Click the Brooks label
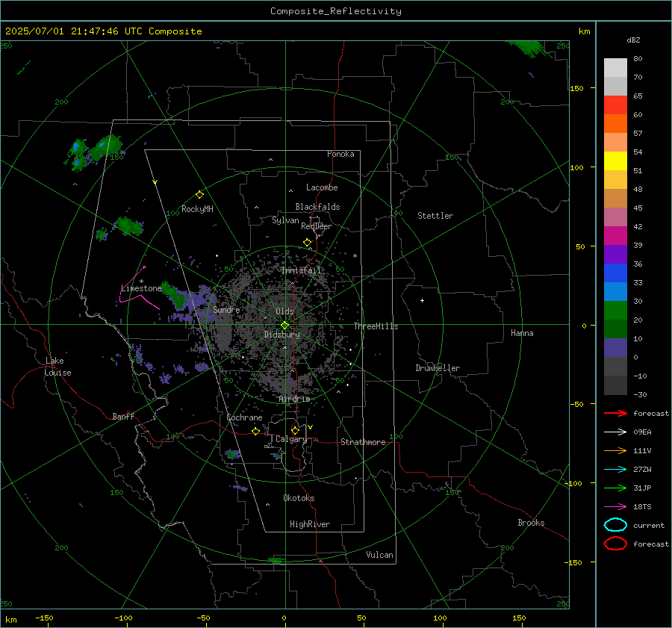The image size is (672, 628). 531,523
